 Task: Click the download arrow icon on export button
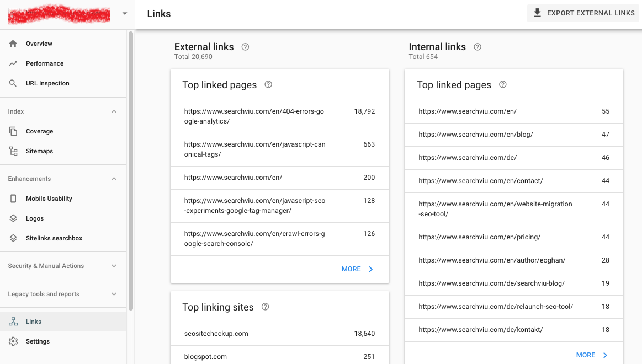click(x=537, y=13)
